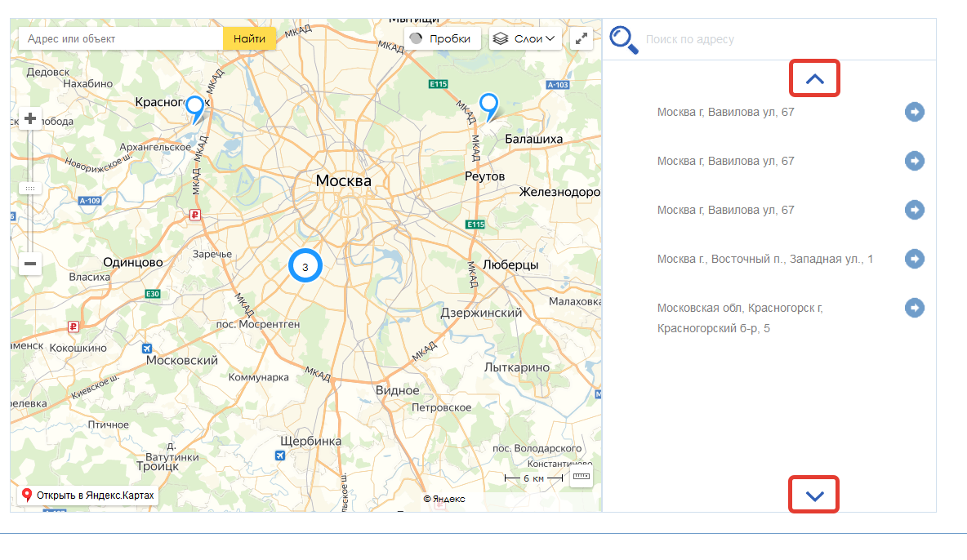
Task: Click the '6 км' map scale indicator
Action: point(534,478)
